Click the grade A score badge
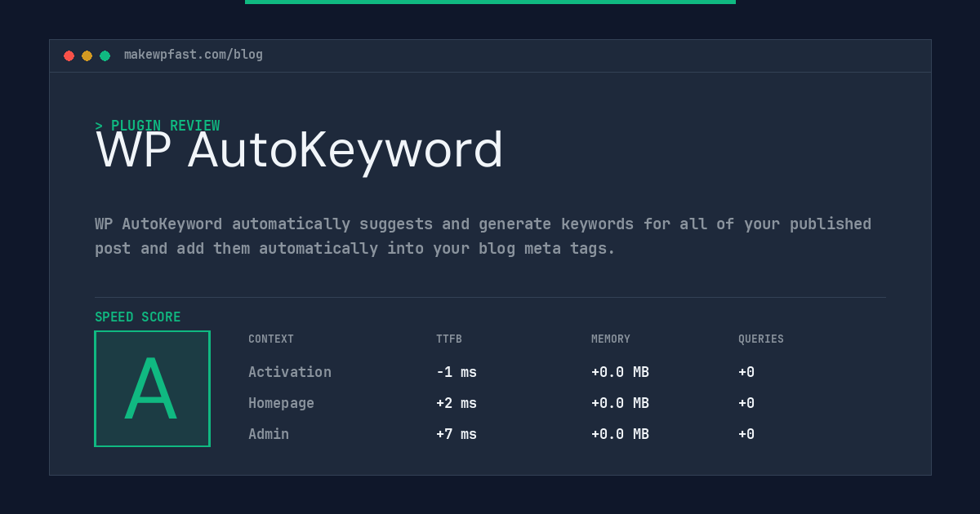980x514 pixels. pyautogui.click(x=152, y=388)
